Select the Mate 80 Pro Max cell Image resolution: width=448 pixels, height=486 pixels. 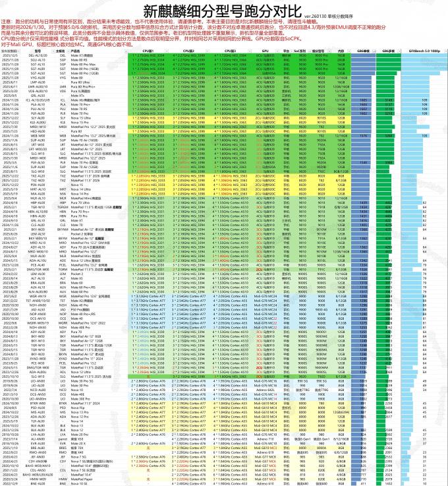click(x=83, y=65)
